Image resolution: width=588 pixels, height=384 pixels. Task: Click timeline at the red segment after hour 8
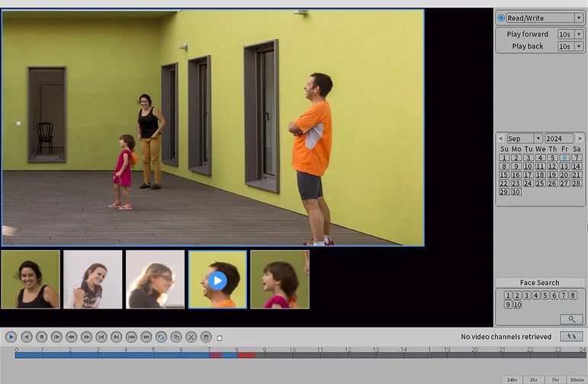tap(246, 355)
